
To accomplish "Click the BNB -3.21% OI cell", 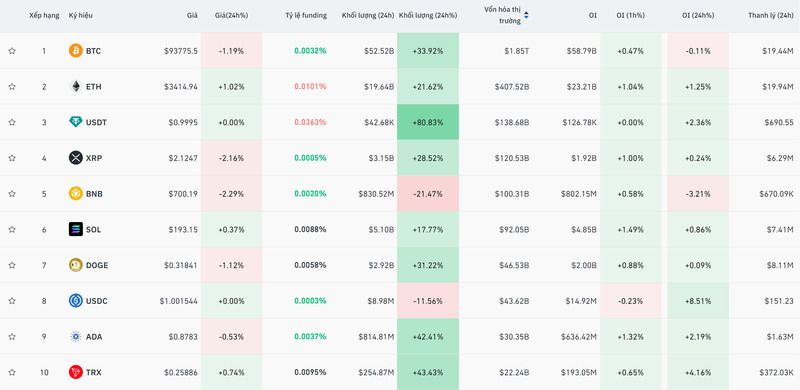I will 697,193.
